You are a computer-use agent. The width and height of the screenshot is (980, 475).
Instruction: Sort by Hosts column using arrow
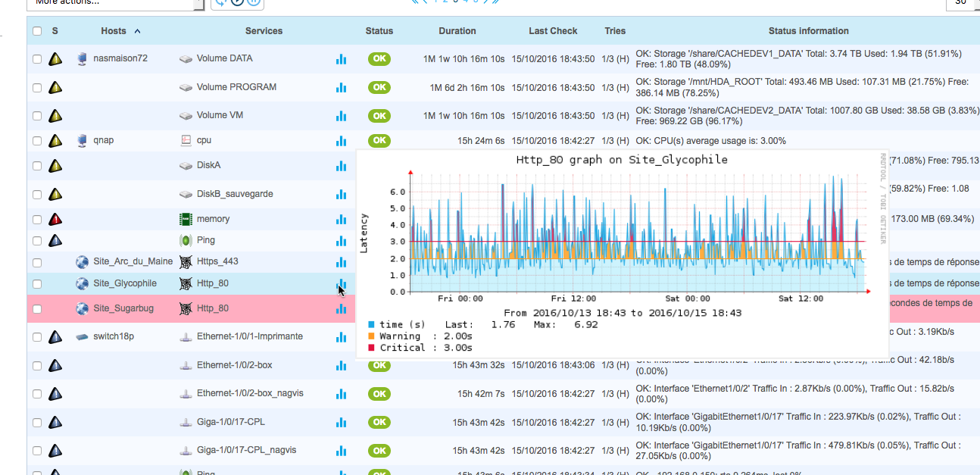[x=137, y=31]
